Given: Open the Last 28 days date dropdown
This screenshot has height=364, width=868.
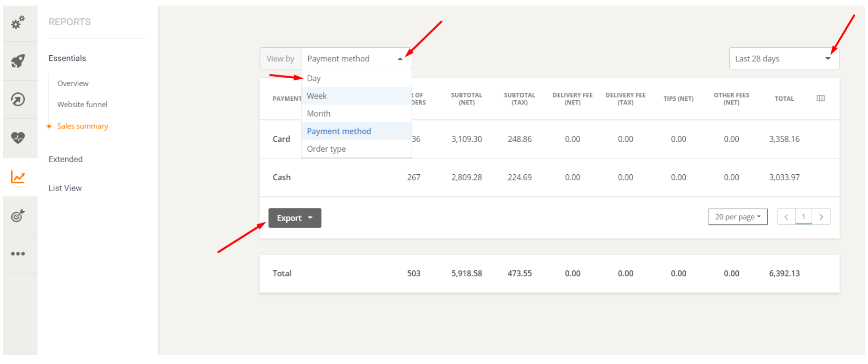Looking at the screenshot, I should click(784, 59).
